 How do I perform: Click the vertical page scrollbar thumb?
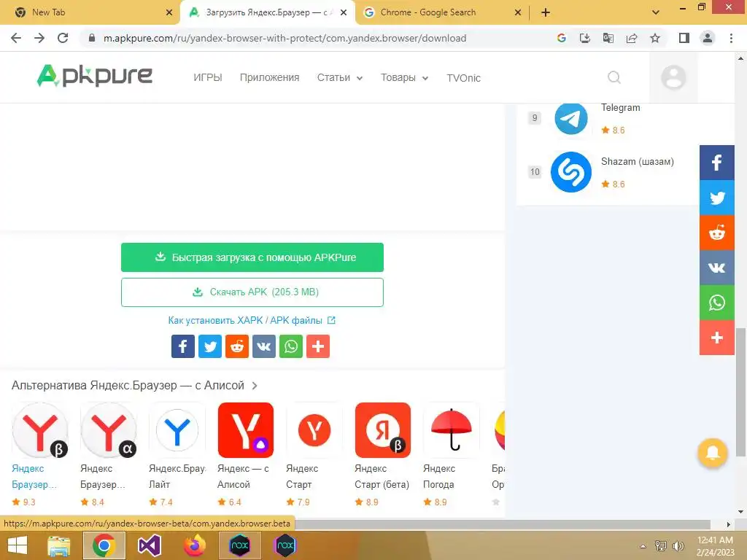740,392
